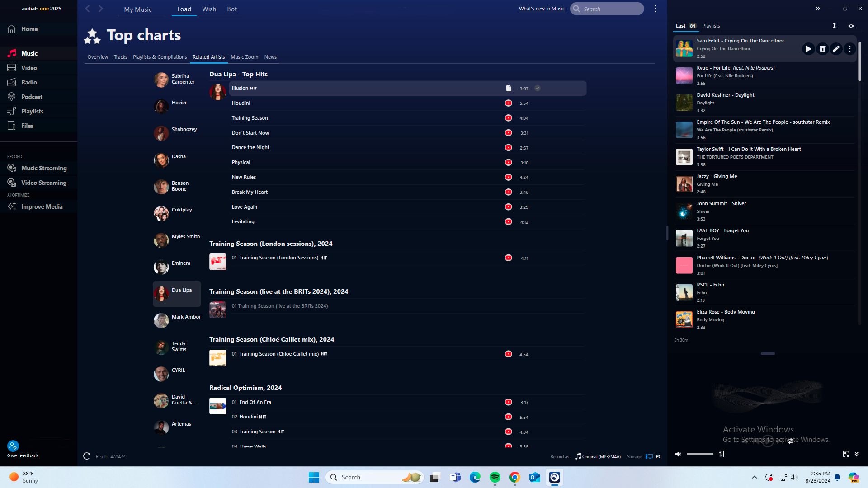Click YouTube source icon for Levitating
Screen dimensions: 868x488
[509, 221]
